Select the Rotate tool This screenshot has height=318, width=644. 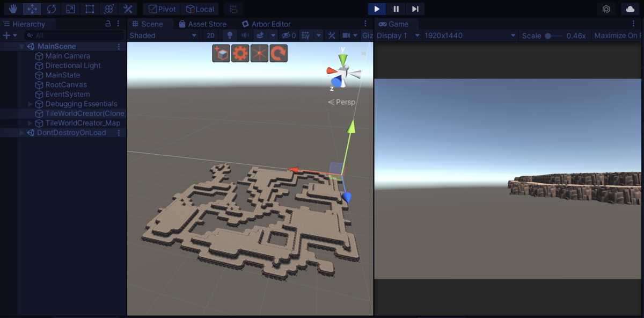point(51,9)
